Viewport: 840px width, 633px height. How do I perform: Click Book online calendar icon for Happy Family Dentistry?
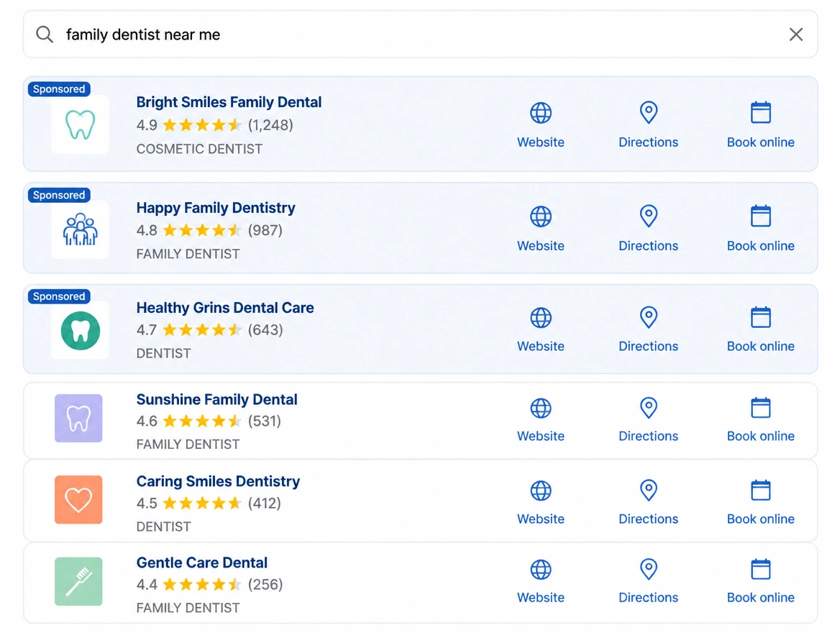coord(760,216)
